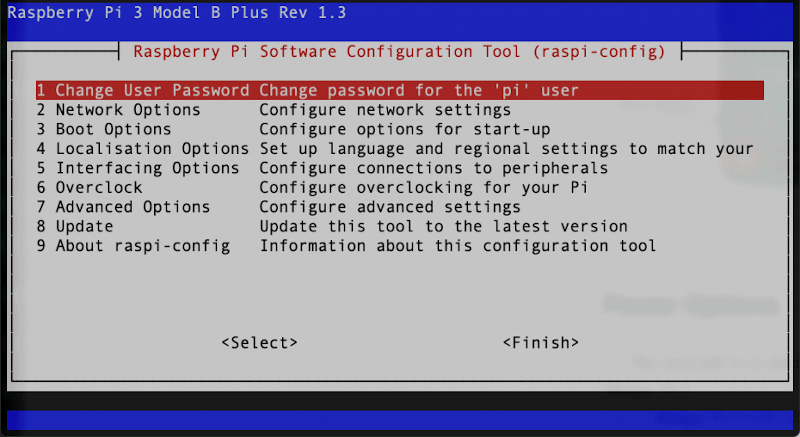Click the Raspberry Pi 3 Model header text
800x437 pixels.
[x=177, y=12]
